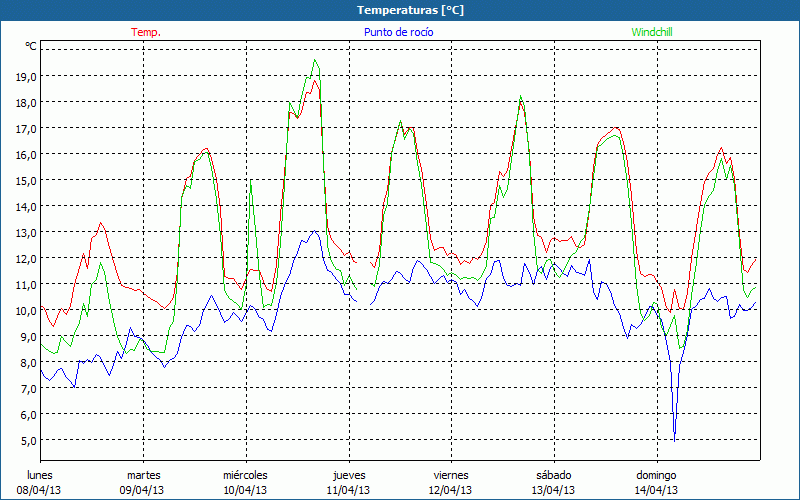Click the sábado day label
The width and height of the screenshot is (800, 500).
(553, 475)
